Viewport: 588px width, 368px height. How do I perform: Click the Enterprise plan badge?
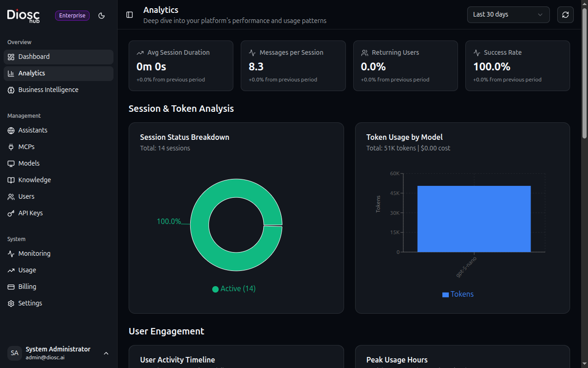[x=72, y=15]
